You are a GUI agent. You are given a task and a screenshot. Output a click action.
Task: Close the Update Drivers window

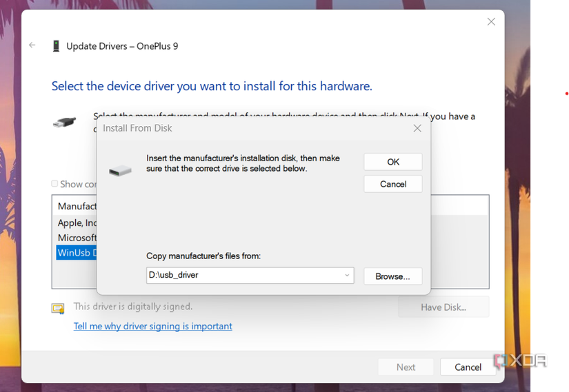tap(491, 22)
